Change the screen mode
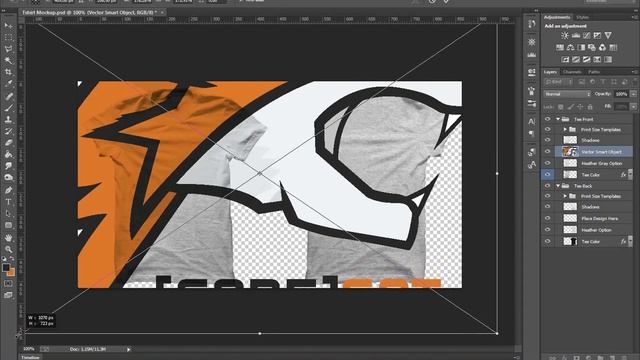This screenshot has height=360, width=640. coord(8,295)
